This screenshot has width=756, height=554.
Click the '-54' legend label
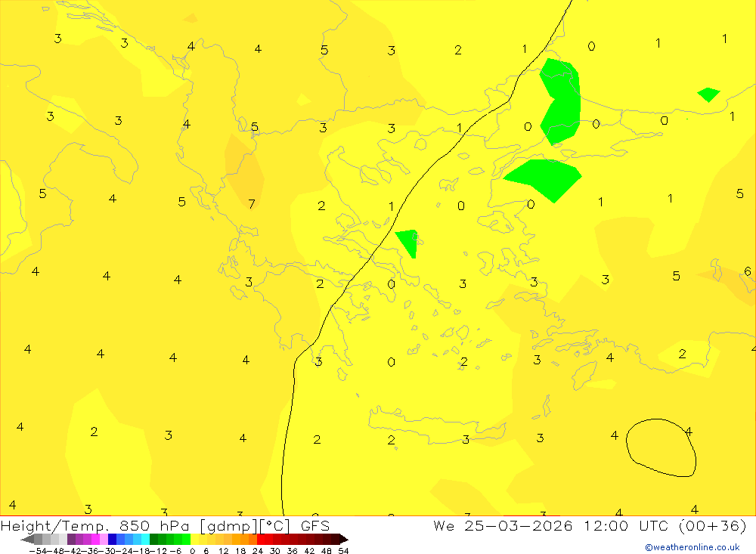pos(38,551)
